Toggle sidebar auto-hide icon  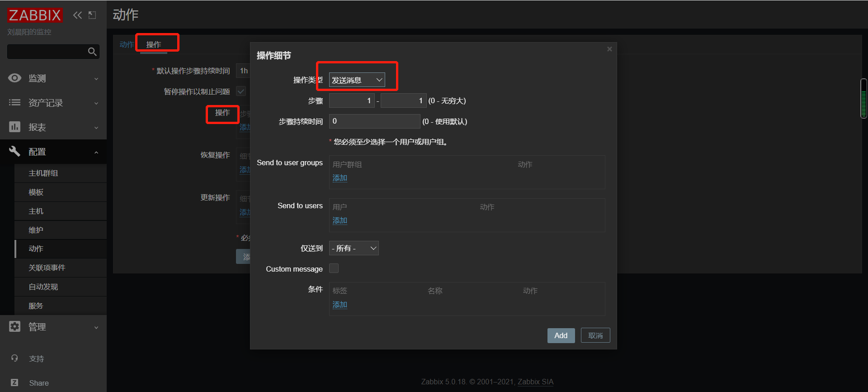[x=92, y=15]
